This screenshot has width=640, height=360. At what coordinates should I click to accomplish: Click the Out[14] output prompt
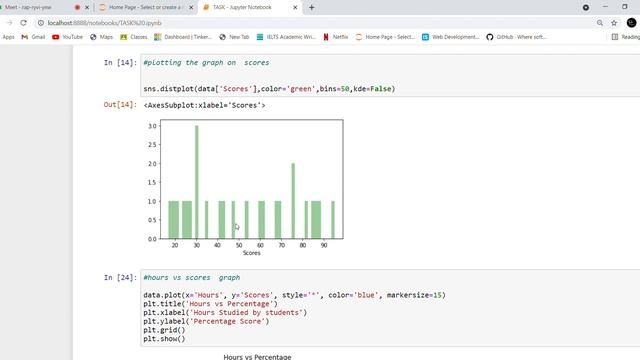(x=120, y=104)
